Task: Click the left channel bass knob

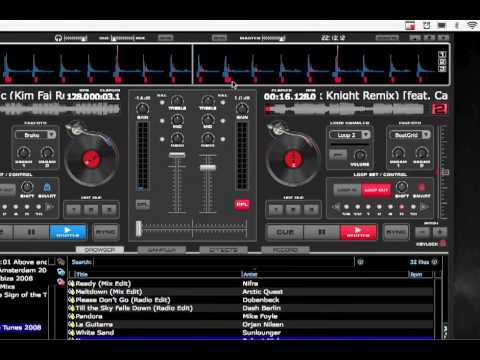Action: 177,137
